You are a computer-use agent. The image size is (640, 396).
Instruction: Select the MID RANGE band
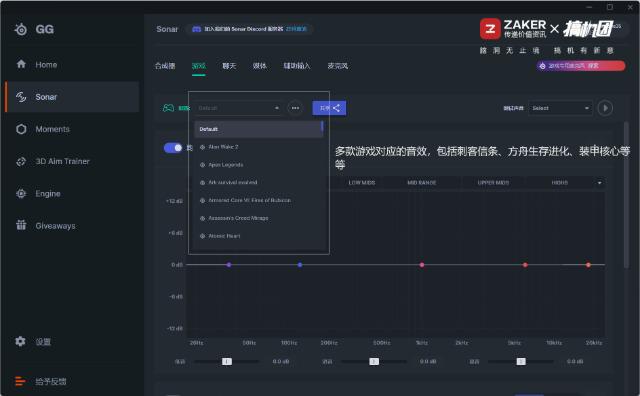tap(422, 183)
